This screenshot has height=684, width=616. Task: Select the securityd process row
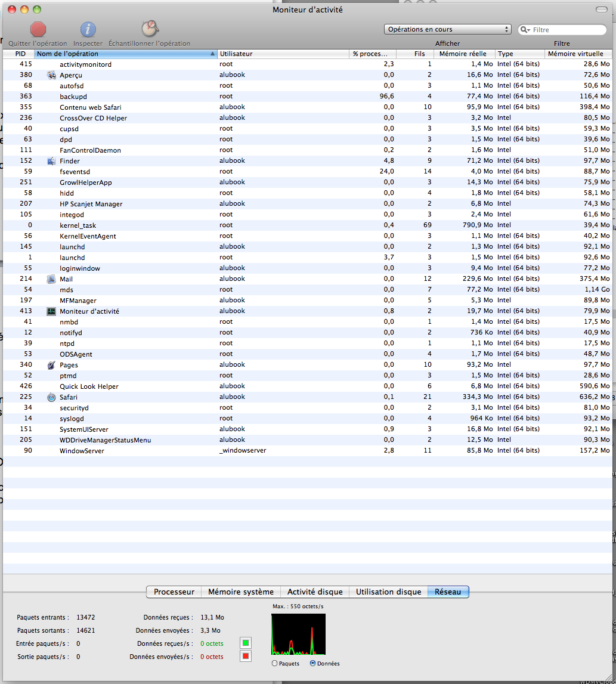tap(308, 407)
